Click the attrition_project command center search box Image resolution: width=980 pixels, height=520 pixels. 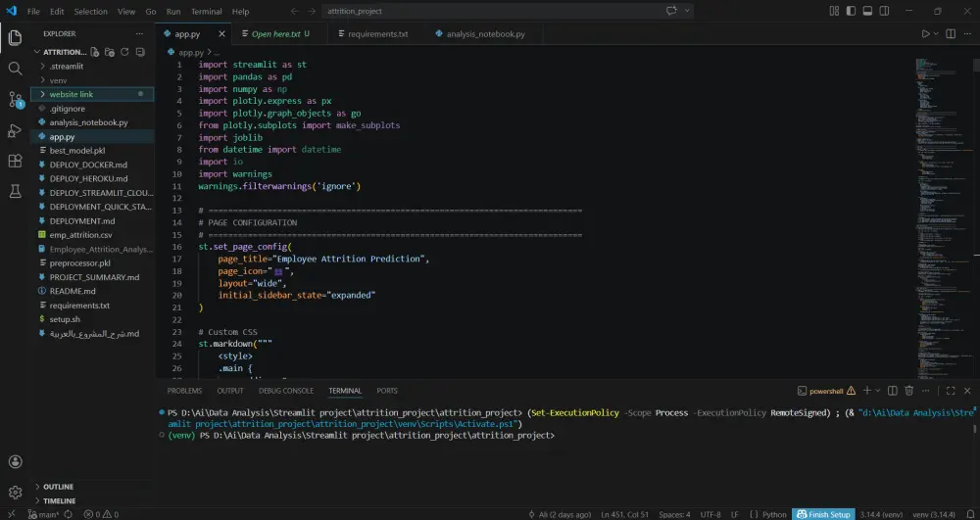pos(508,11)
